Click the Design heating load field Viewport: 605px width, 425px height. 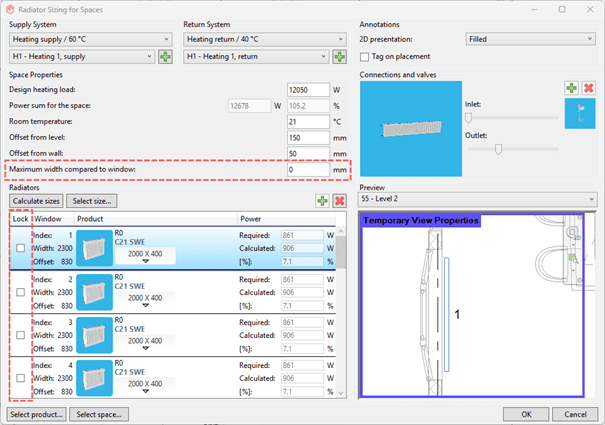click(306, 89)
